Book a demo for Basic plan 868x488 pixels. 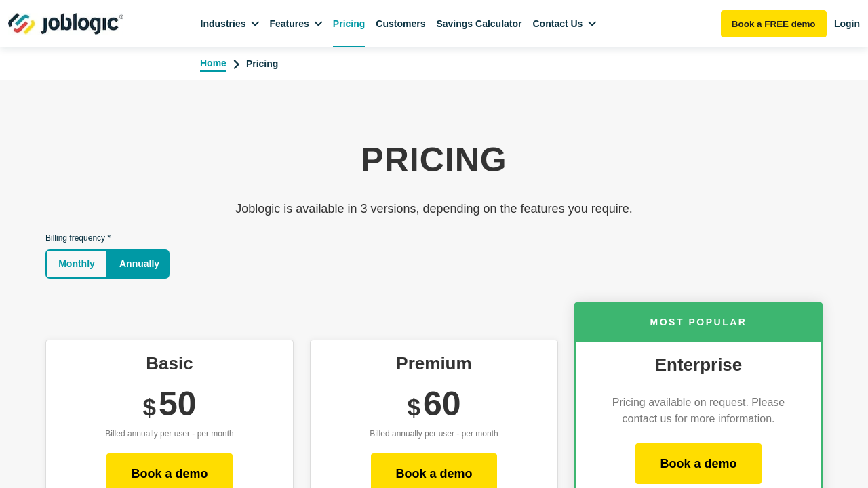click(170, 473)
